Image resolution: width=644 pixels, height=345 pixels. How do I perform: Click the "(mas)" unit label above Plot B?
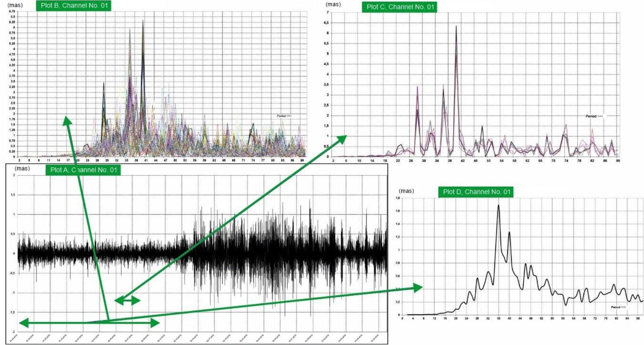15,5
